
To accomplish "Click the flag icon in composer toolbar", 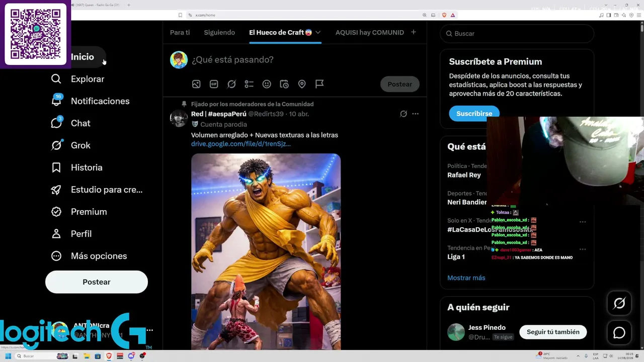I will tap(319, 84).
